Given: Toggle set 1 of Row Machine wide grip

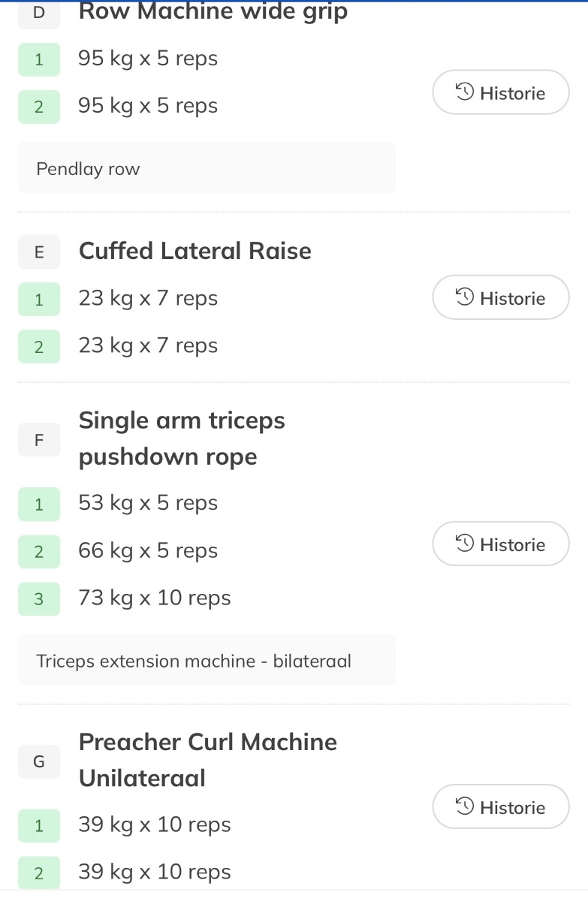Looking at the screenshot, I should 39,59.
